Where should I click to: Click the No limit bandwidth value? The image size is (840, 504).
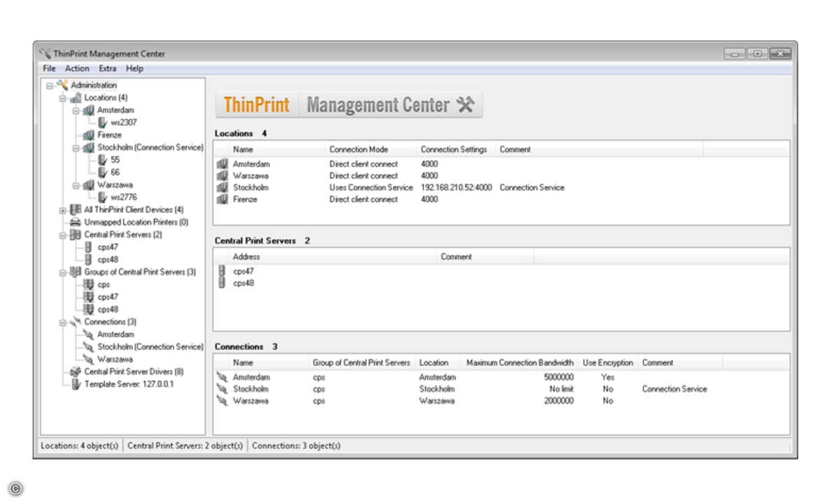tap(561, 389)
